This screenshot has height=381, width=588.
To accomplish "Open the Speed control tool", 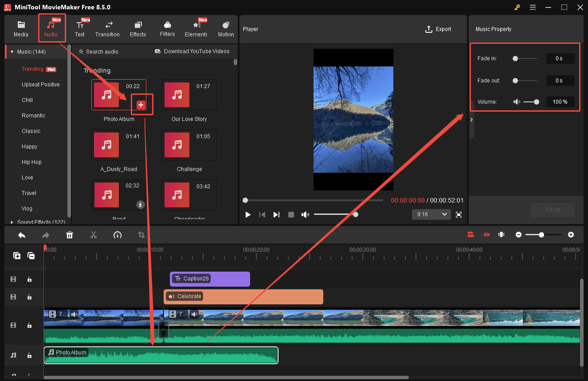I will (x=118, y=235).
